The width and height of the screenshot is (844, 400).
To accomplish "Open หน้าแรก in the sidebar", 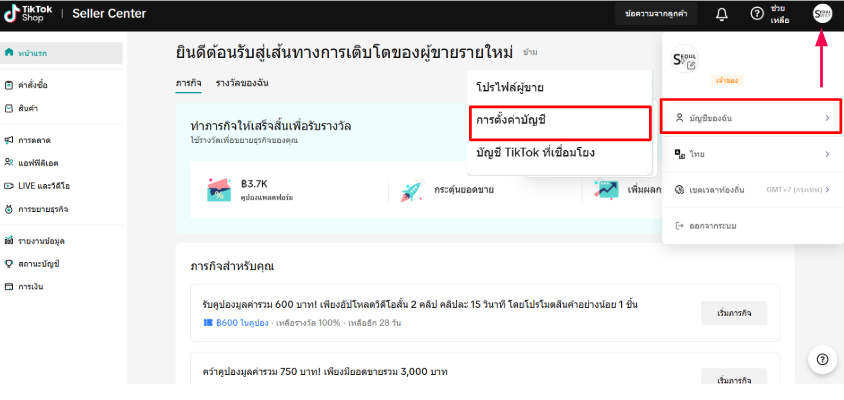I will click(x=61, y=53).
